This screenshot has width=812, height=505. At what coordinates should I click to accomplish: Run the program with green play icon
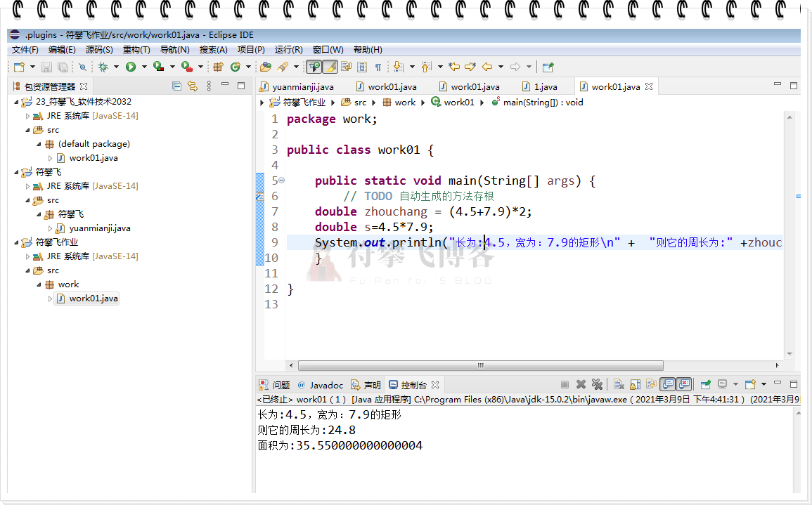point(131,67)
